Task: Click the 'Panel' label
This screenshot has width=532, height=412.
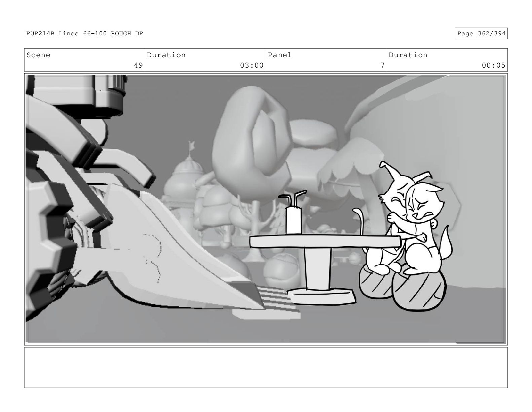Action: (x=280, y=55)
